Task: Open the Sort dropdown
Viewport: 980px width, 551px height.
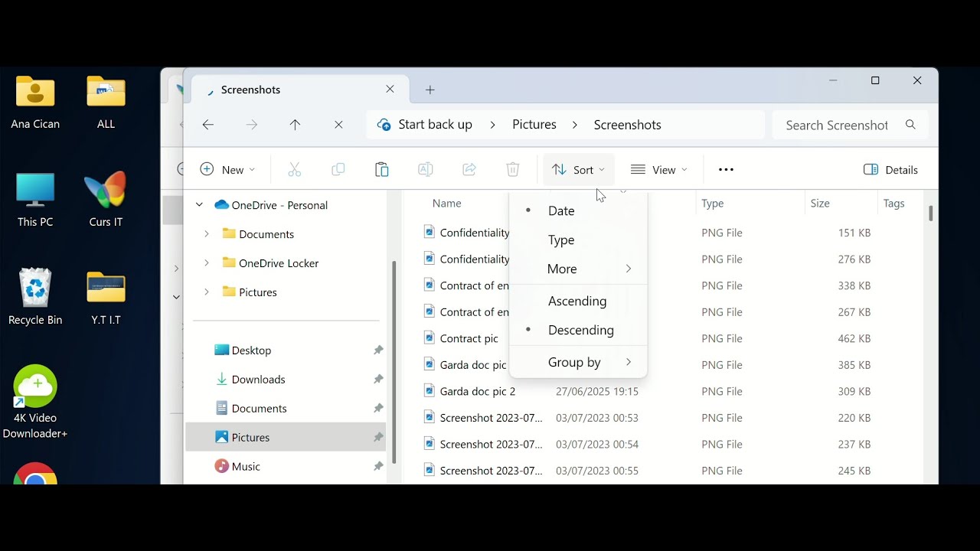Action: 578,170
